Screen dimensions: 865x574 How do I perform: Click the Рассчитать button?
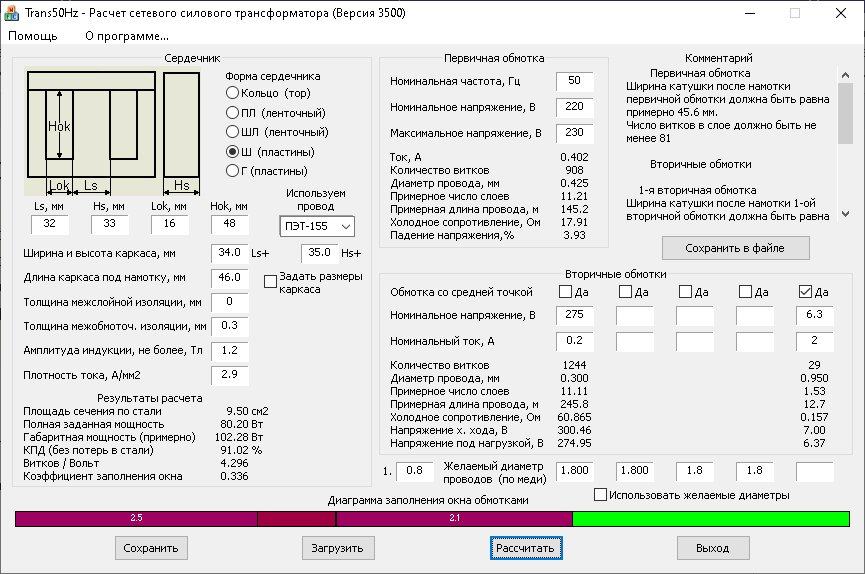click(x=527, y=548)
